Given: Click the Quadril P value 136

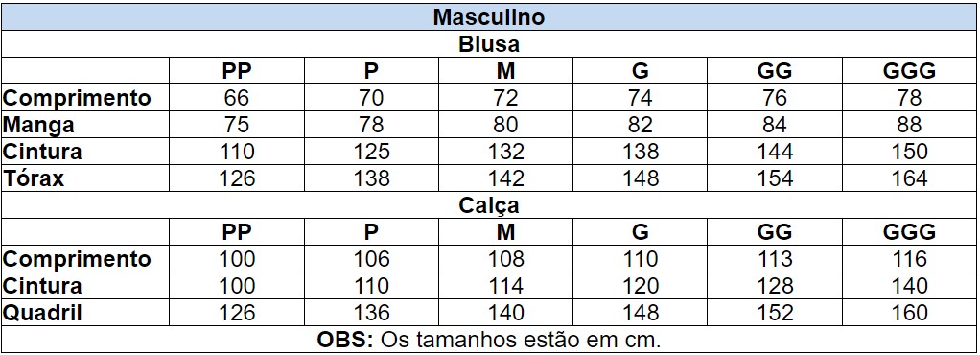Looking at the screenshot, I should click(x=371, y=313).
